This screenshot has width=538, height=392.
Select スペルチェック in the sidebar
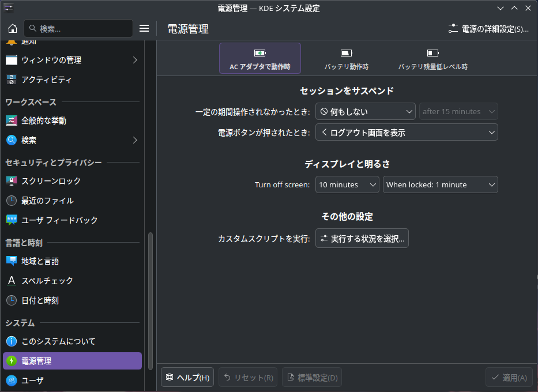tap(73, 281)
